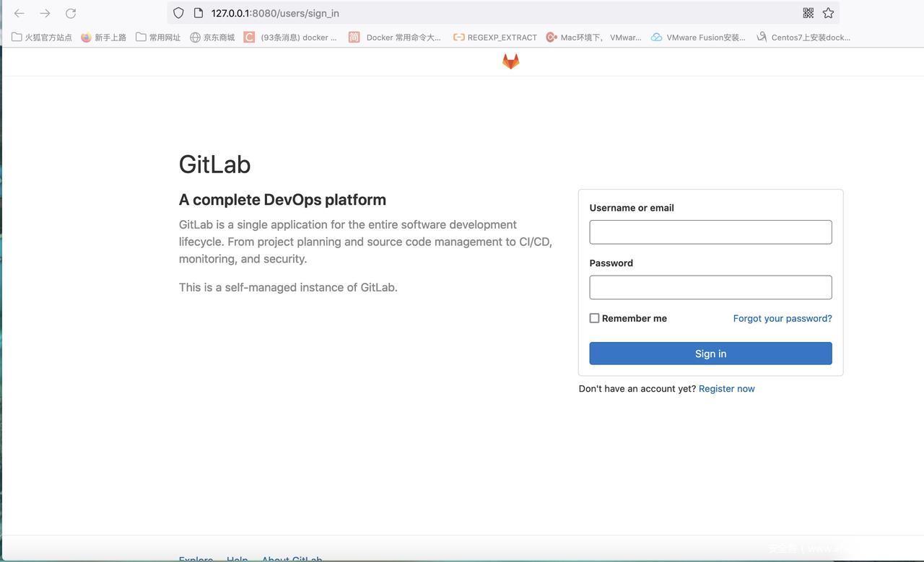Open the QR code icon in address bar
The height and width of the screenshot is (562, 924).
(808, 13)
